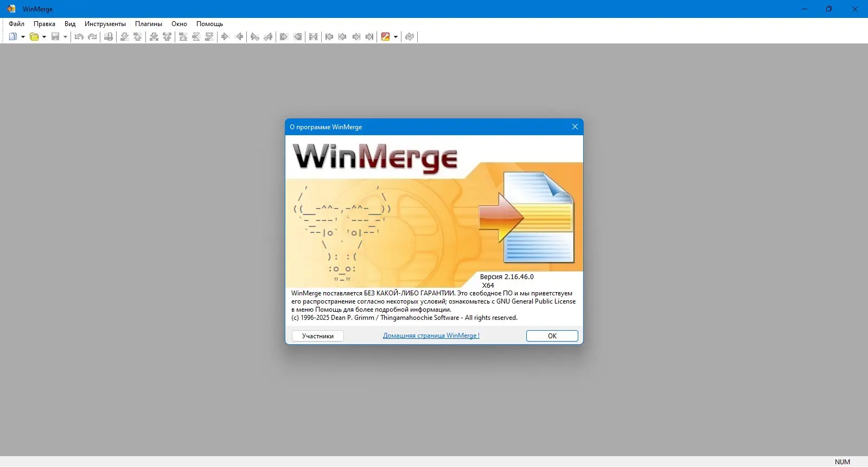Click the Next File arrow icon

(x=356, y=37)
